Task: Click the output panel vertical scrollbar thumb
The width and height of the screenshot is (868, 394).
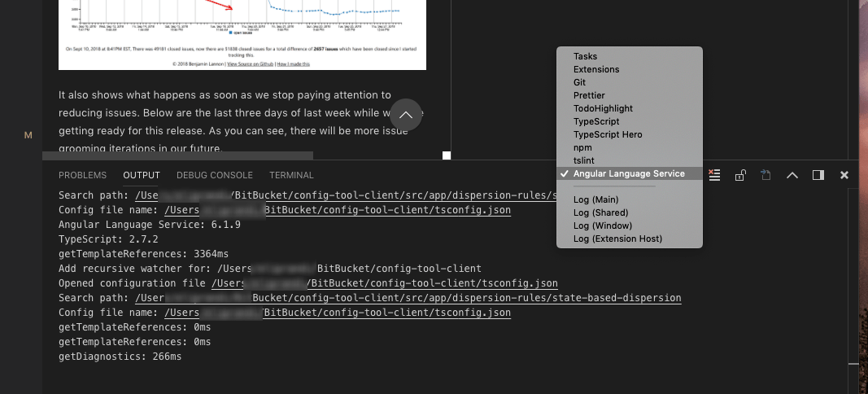Action: [853, 364]
